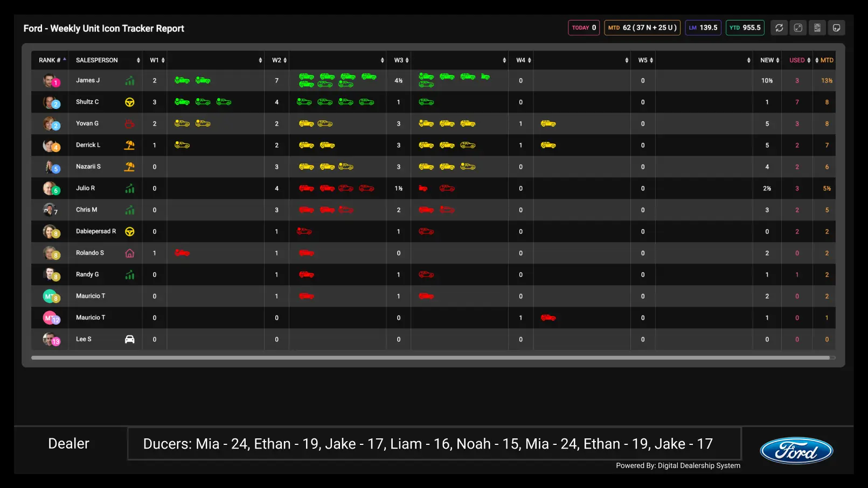Image resolution: width=868 pixels, height=488 pixels.
Task: Click Randy G's green bar chart icon
Action: (130, 275)
